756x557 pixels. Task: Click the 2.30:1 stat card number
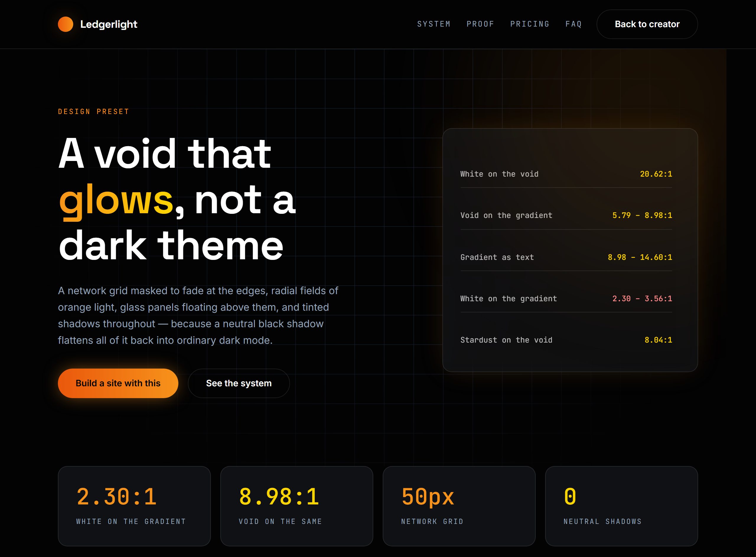click(117, 497)
